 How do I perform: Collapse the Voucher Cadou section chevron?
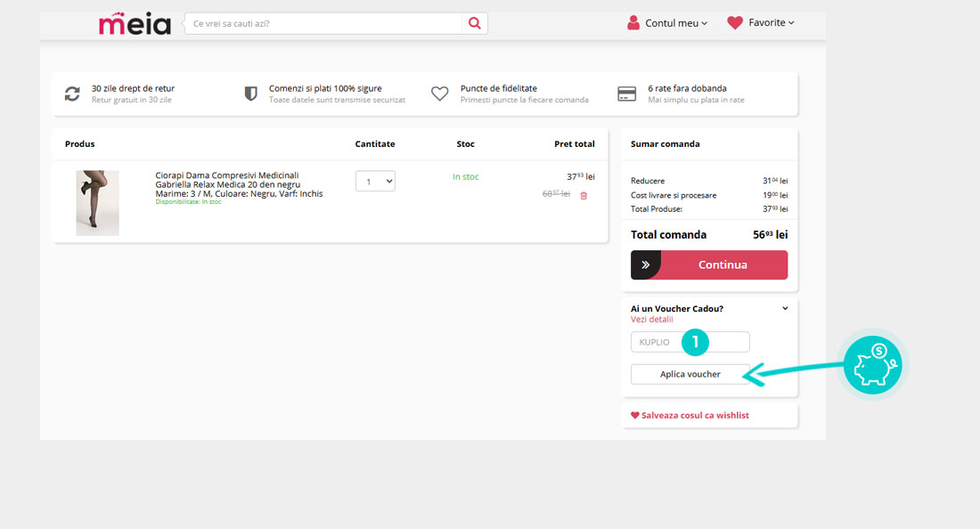(x=785, y=308)
